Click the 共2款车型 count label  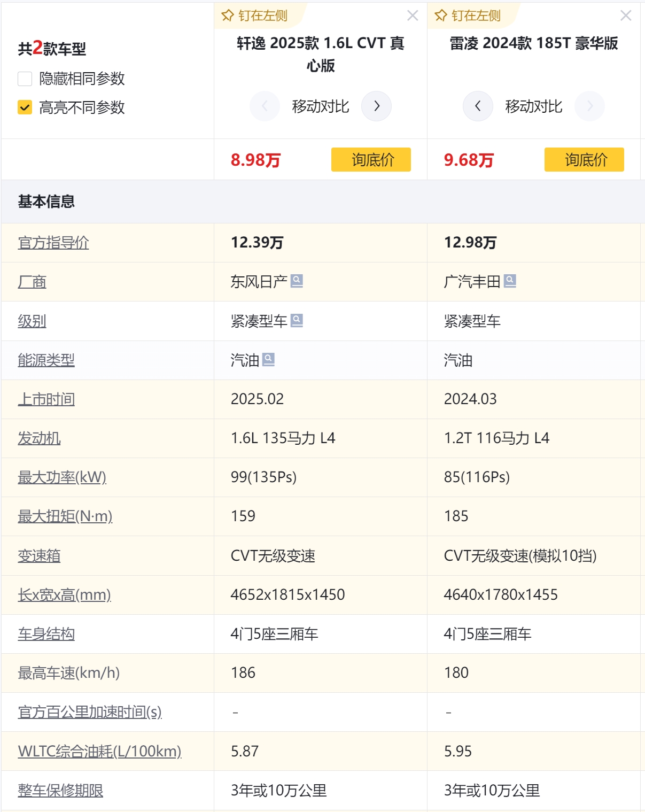(x=52, y=48)
